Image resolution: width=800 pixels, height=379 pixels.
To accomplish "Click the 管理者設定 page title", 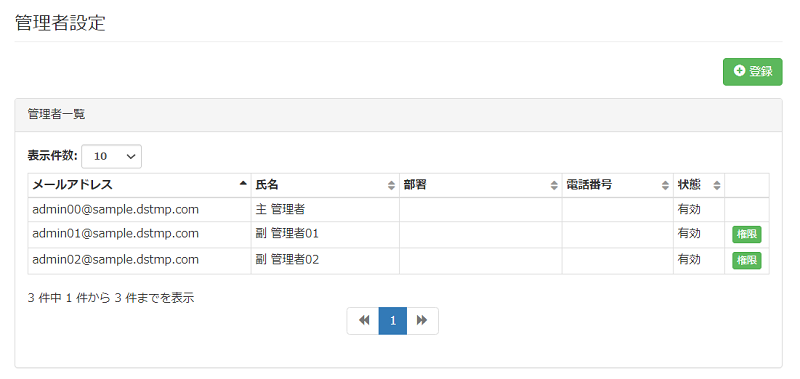I will pyautogui.click(x=60, y=23).
